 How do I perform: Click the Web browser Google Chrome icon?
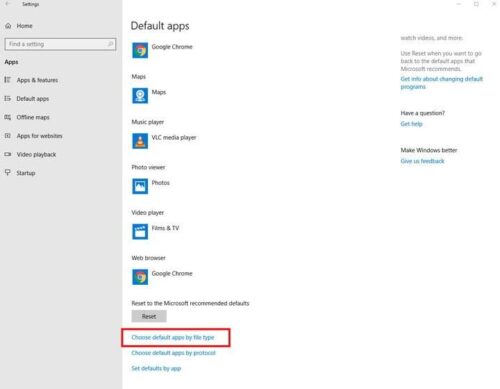pyautogui.click(x=140, y=277)
